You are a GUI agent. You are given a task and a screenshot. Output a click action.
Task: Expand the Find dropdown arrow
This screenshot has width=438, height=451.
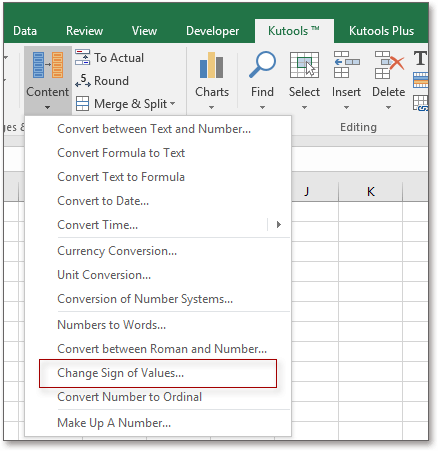(x=263, y=107)
